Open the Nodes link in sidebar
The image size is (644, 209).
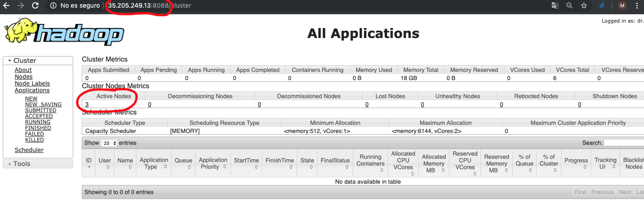(x=23, y=77)
